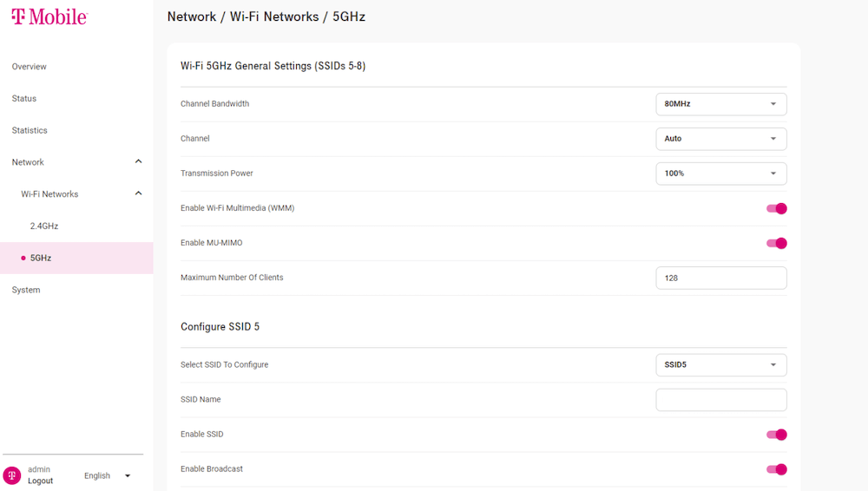Go to the Status page
Image resolution: width=868 pixels, height=491 pixels.
point(24,99)
